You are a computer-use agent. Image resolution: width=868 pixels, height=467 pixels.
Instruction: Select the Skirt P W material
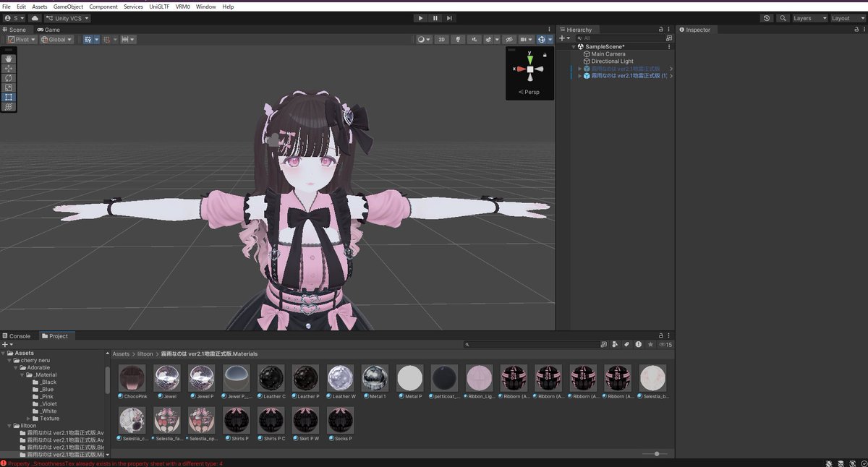coord(305,424)
